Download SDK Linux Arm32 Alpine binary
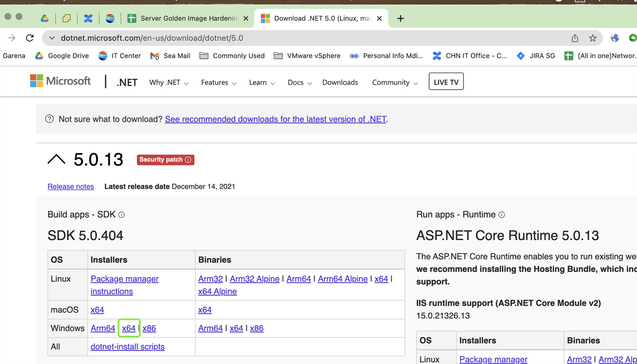Image resolution: width=637 pixels, height=364 pixels. [x=255, y=279]
